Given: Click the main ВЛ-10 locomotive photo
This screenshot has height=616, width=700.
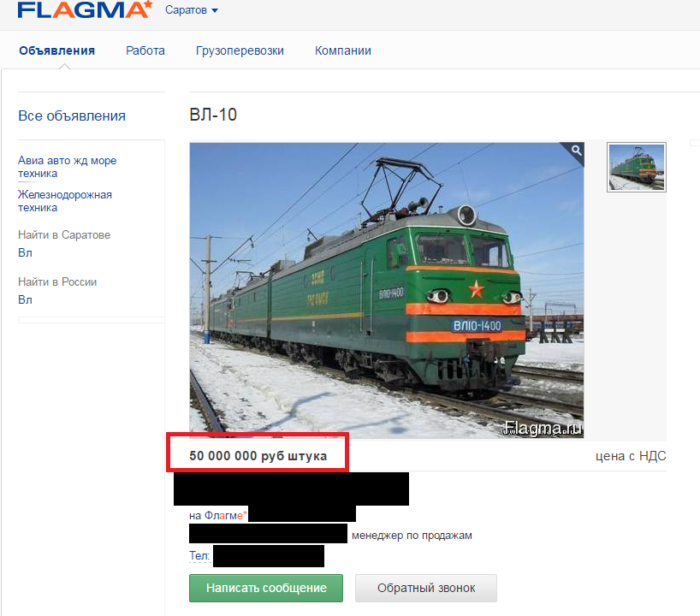Looking at the screenshot, I should point(387,290).
